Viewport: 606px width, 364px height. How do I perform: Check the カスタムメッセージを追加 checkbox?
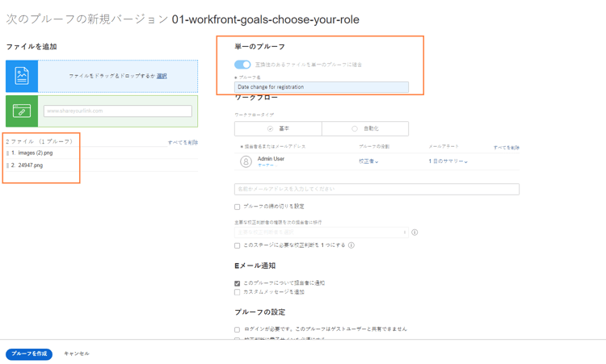pos(238,292)
